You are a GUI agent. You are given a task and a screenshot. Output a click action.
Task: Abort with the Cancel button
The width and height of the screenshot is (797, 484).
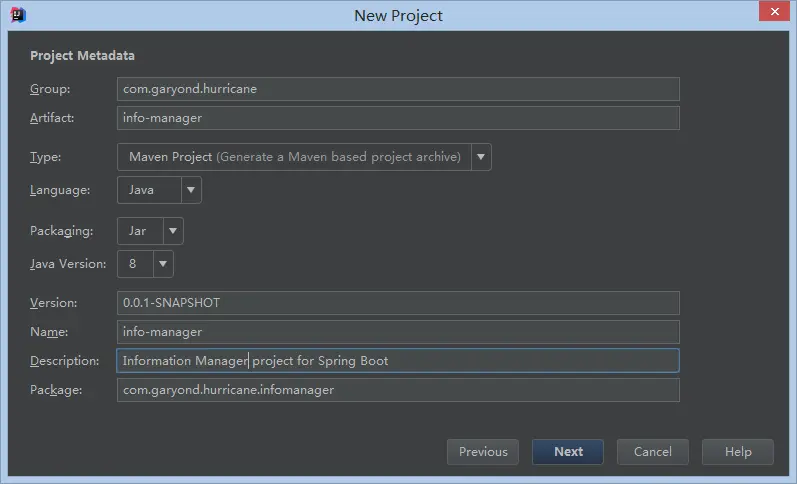[x=653, y=452]
